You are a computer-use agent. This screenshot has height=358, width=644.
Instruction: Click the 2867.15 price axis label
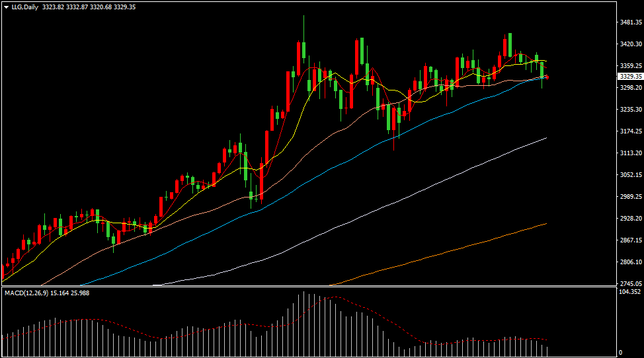(631, 240)
